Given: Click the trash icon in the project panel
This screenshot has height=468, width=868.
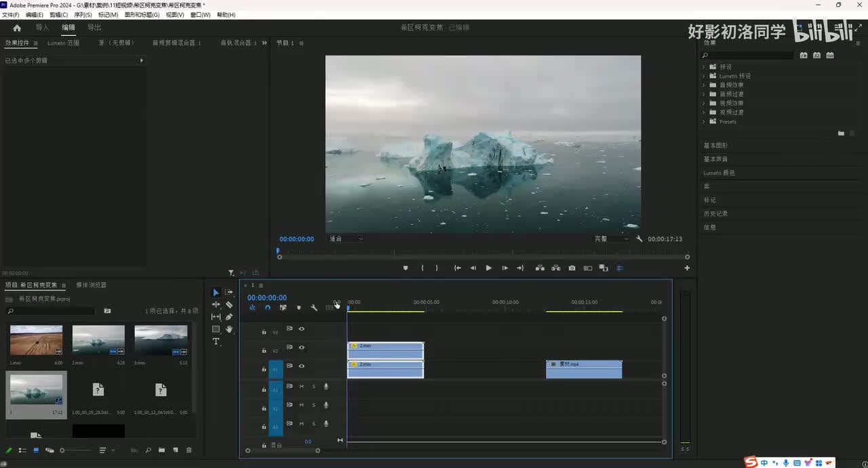Looking at the screenshot, I should (189, 450).
